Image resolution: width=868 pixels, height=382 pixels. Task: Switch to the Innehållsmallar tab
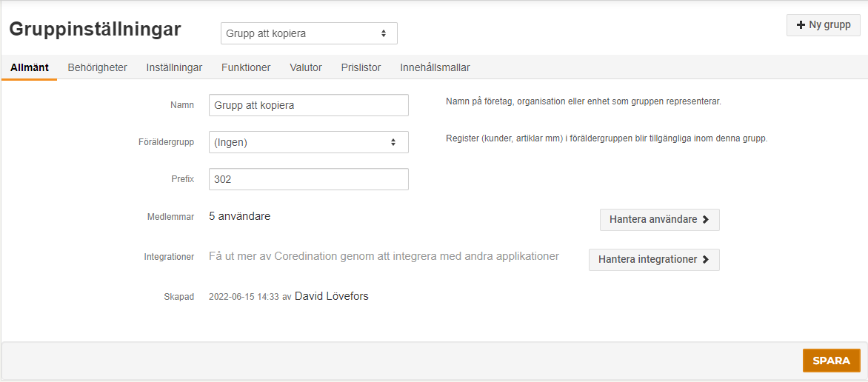pyautogui.click(x=435, y=68)
